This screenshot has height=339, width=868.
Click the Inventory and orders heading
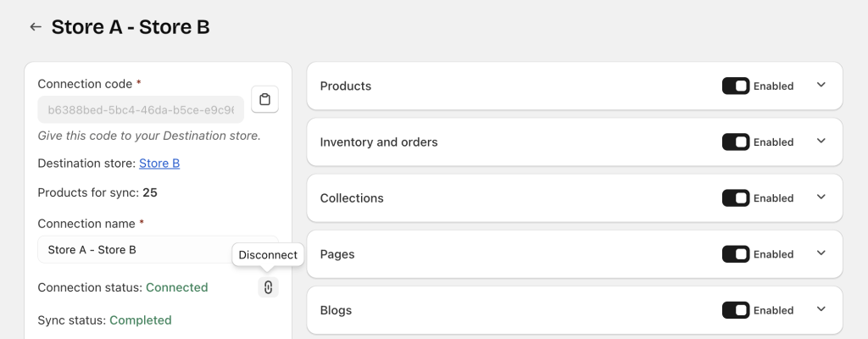378,142
